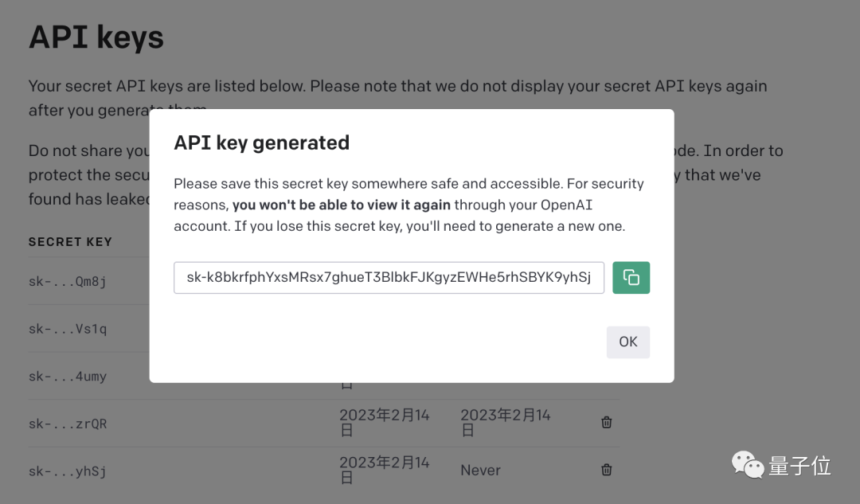Delete the sk-...zrQR key via trash icon
860x504 pixels.
pyautogui.click(x=606, y=423)
